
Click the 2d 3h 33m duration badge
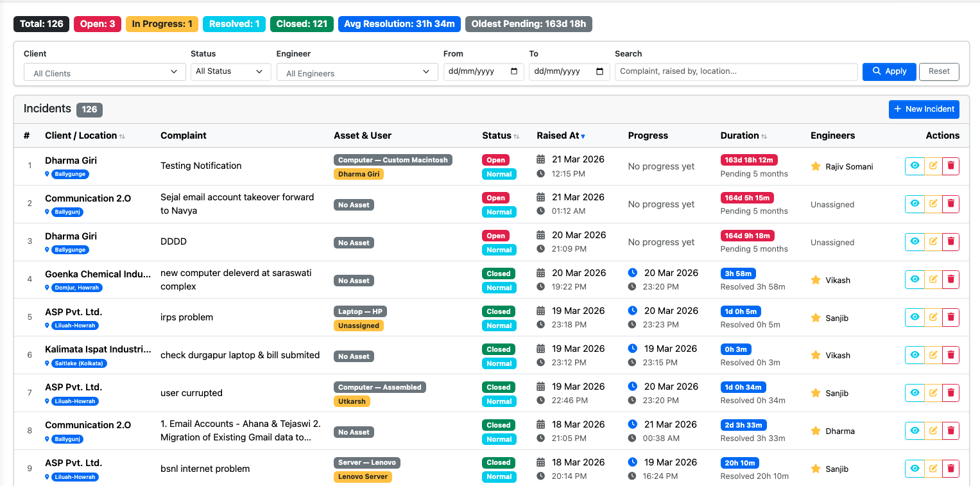(744, 425)
